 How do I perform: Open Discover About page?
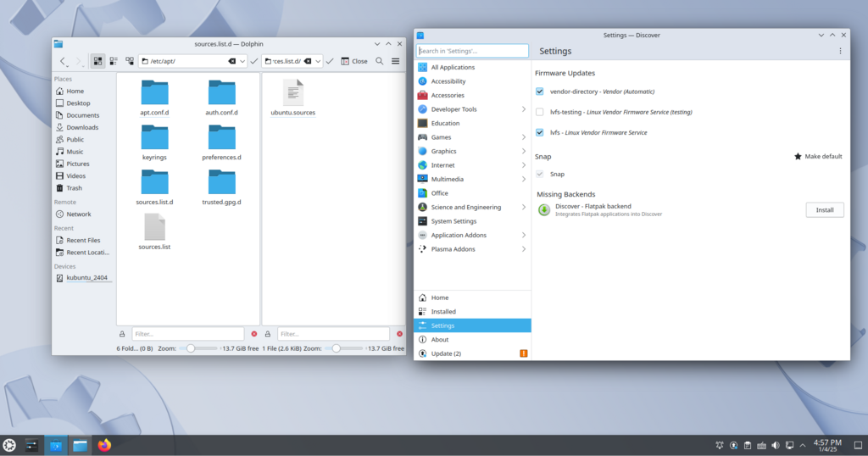tap(472, 340)
